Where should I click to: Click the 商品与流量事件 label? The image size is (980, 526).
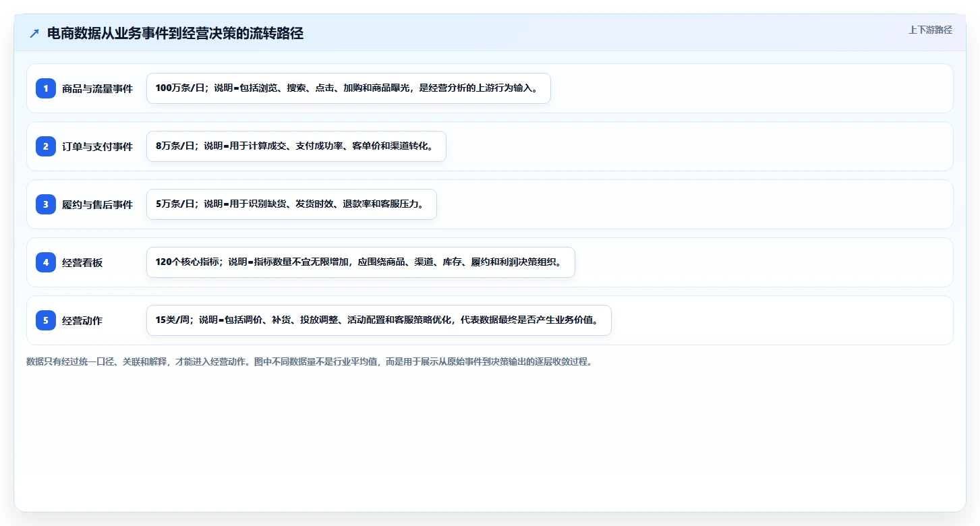click(97, 88)
